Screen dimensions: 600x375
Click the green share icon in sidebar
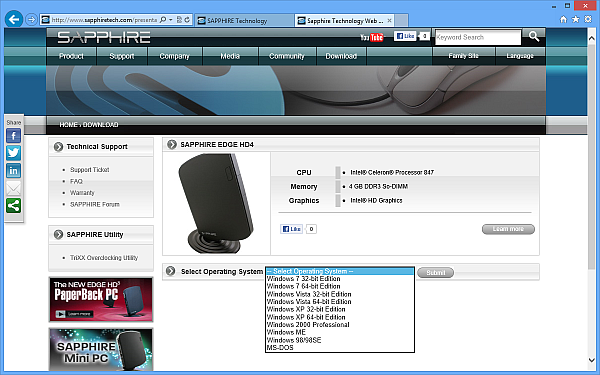[x=13, y=206]
